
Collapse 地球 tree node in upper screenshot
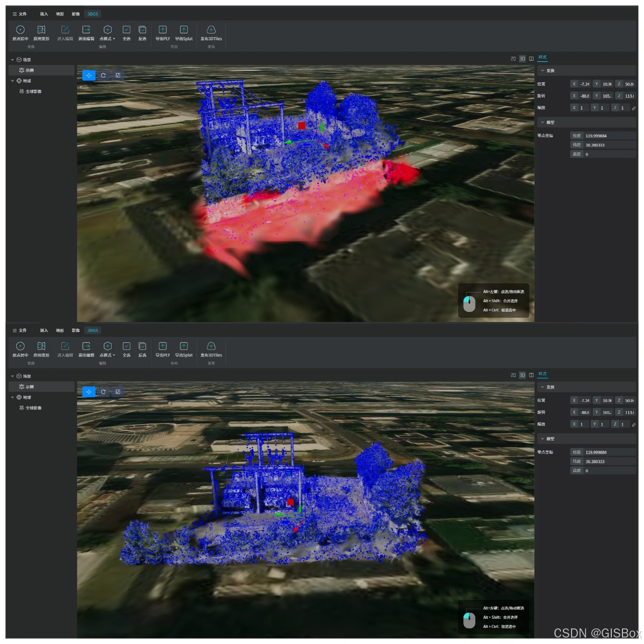coord(12,81)
